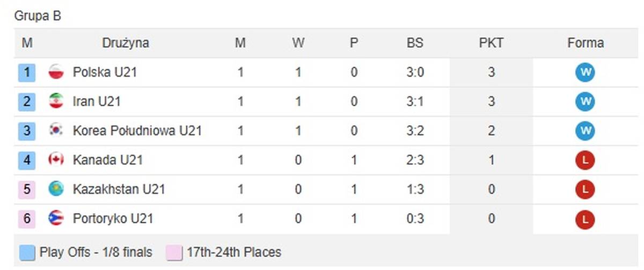Open the Kazakhstan U21 team link
Image resolution: width=644 pixels, height=270 pixels.
point(119,189)
